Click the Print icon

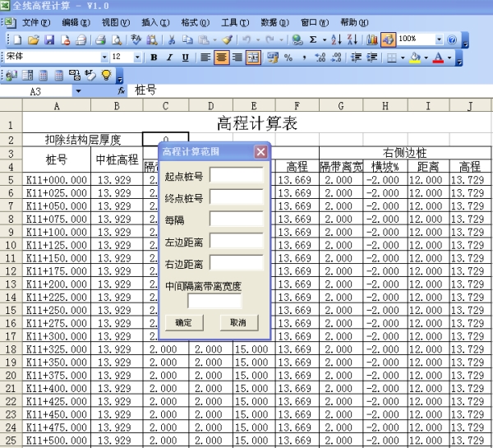(99, 39)
